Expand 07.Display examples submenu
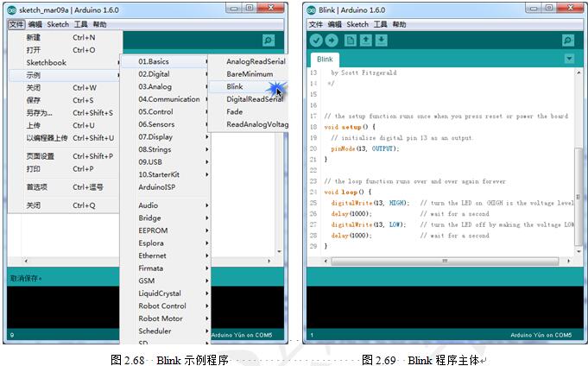 [165, 137]
